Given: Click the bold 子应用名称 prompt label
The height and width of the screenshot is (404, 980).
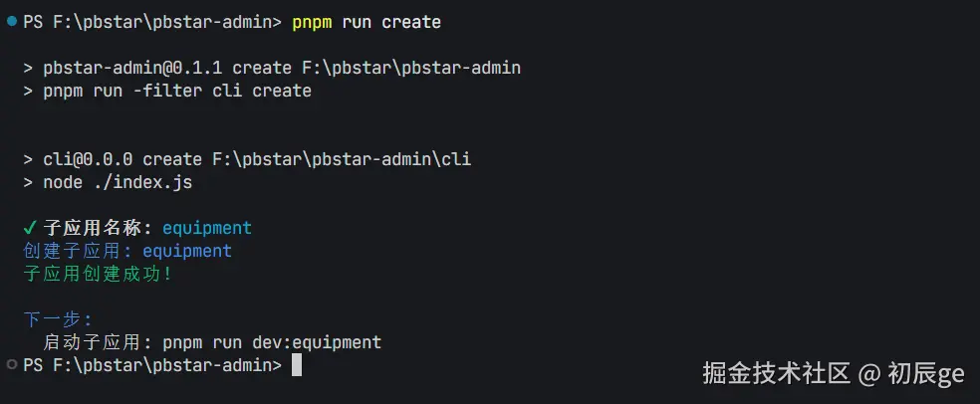Looking at the screenshot, I should point(98,228).
